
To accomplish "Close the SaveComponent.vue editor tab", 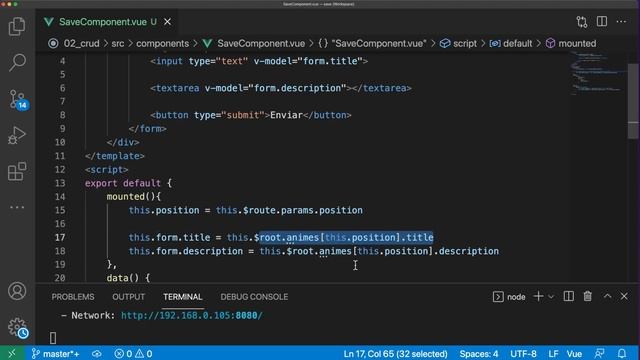I will click(x=167, y=22).
